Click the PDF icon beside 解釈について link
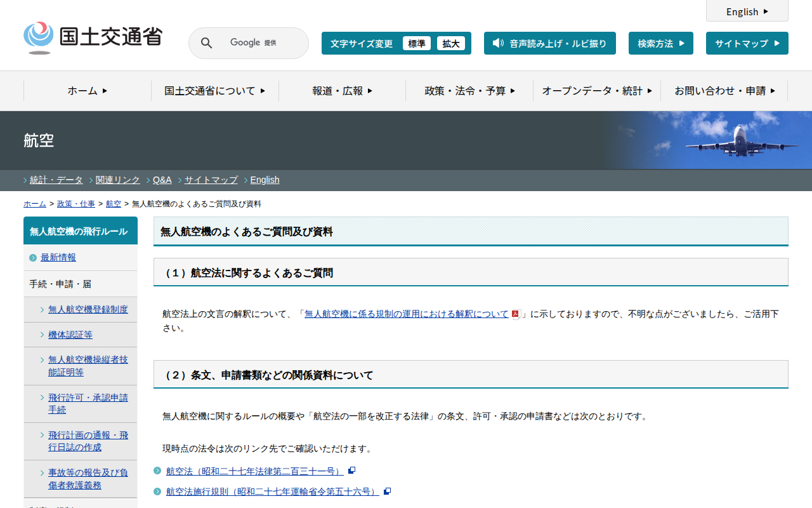Screen dimensions: 812x508 tap(516, 314)
